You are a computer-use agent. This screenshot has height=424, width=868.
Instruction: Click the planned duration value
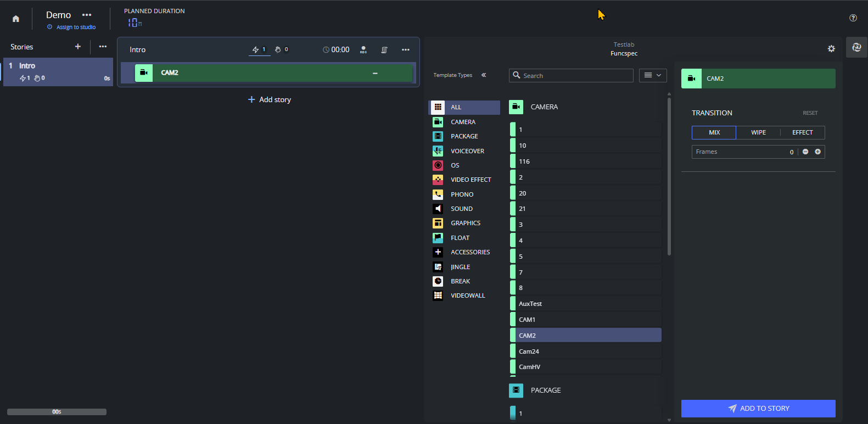coord(135,23)
